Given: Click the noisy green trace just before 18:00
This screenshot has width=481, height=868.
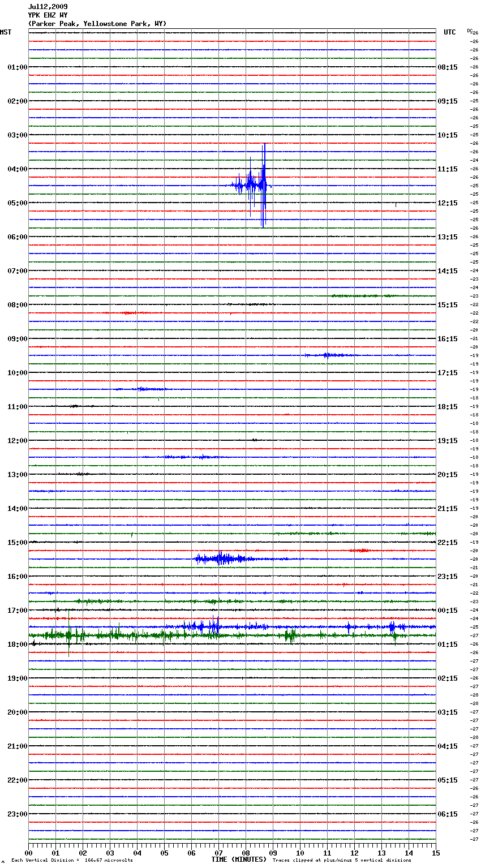Looking at the screenshot, I should 232,635.
